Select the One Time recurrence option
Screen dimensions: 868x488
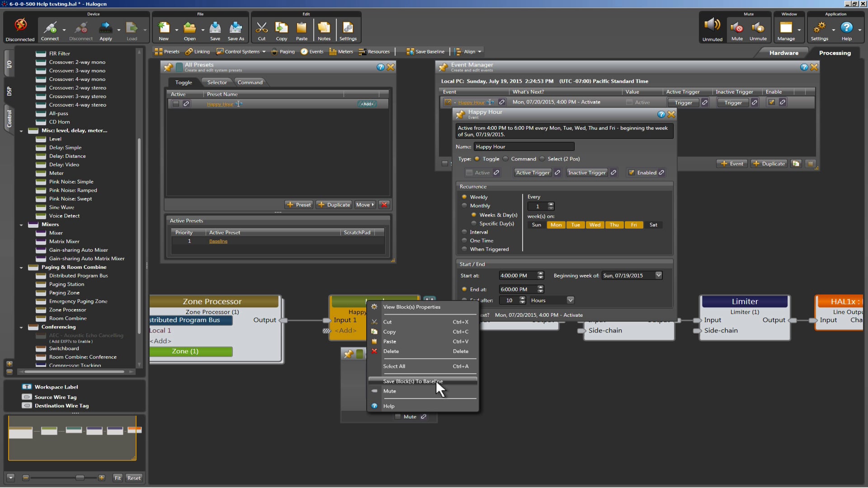pyautogui.click(x=464, y=241)
